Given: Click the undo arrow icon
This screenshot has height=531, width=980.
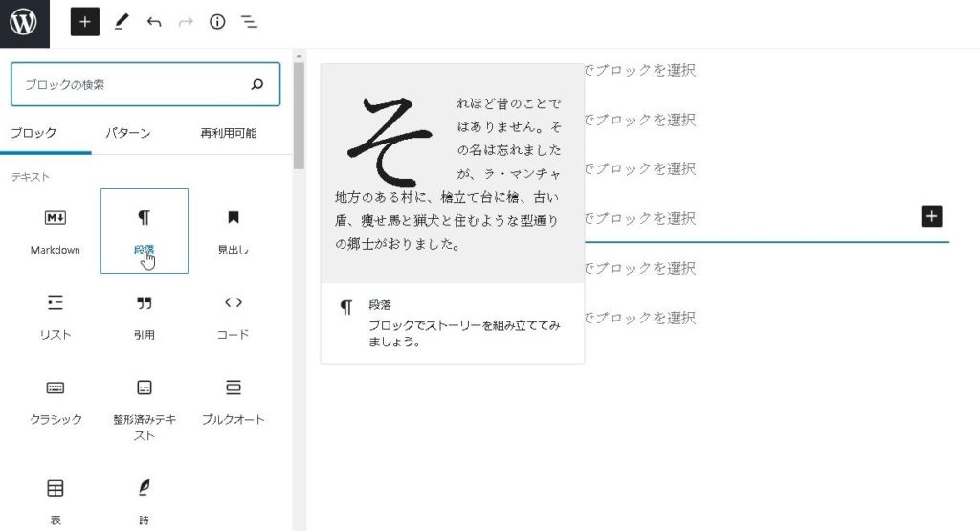Looking at the screenshot, I should coord(154,22).
